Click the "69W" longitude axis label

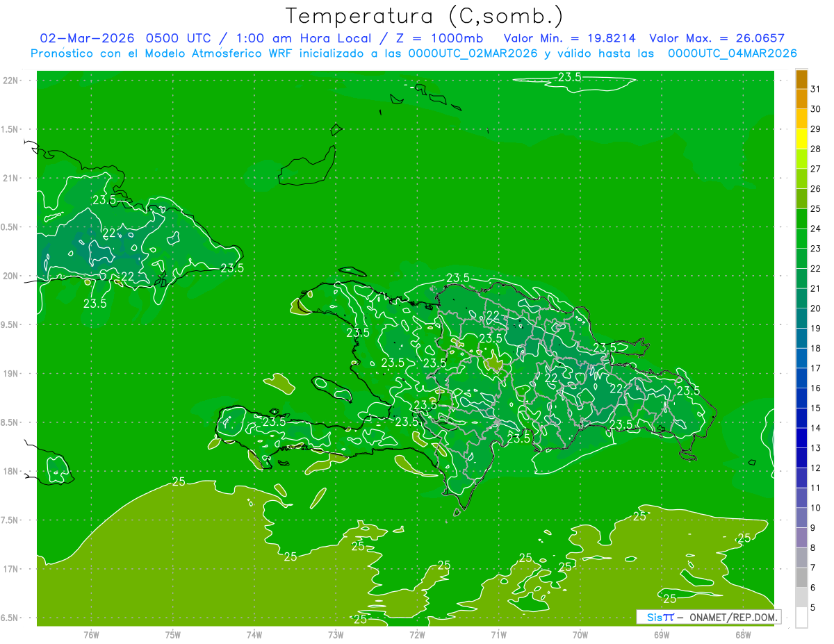[x=662, y=635]
